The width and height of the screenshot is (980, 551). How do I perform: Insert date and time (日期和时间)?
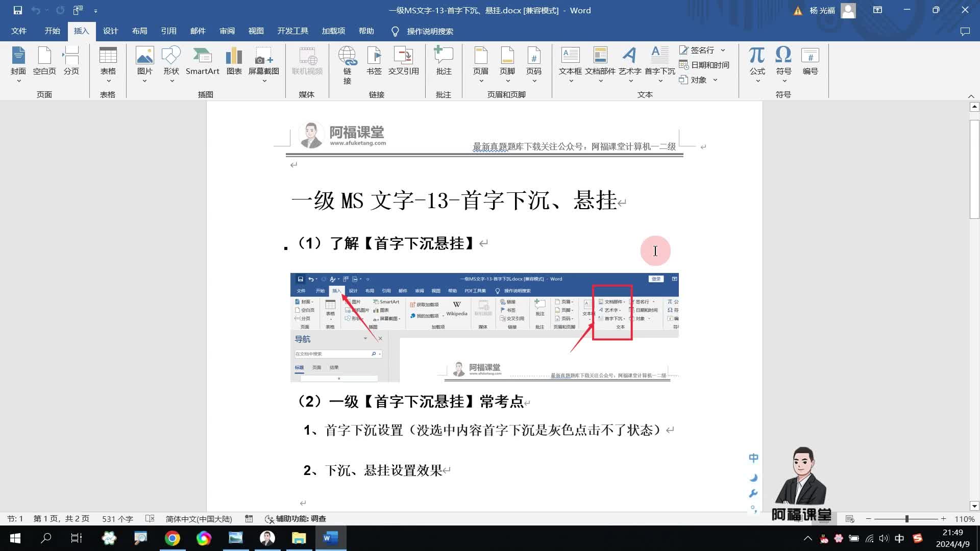coord(704,65)
